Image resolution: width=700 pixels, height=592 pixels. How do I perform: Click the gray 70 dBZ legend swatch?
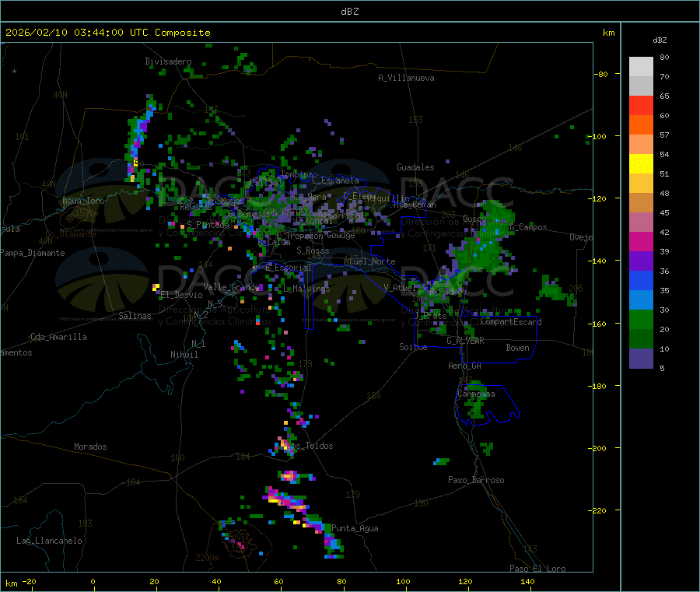point(641,86)
